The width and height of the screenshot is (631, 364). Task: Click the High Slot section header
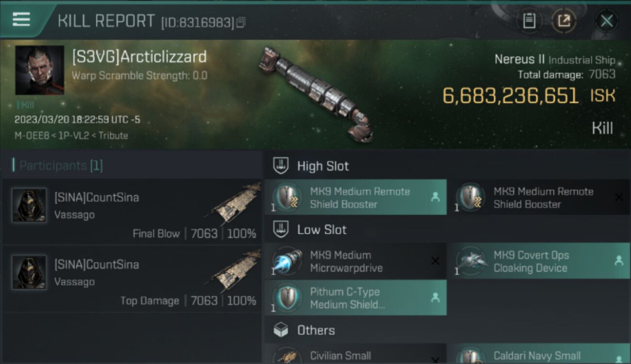click(x=323, y=166)
